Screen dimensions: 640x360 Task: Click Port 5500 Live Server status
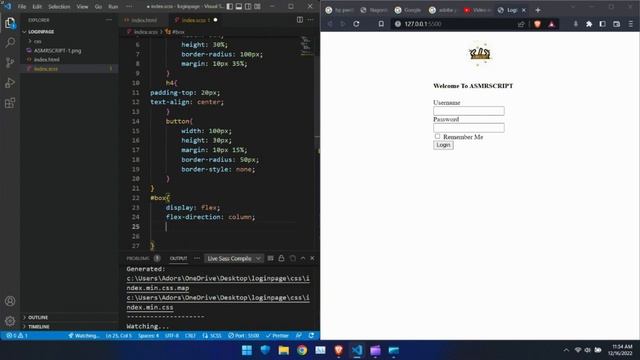244,336
